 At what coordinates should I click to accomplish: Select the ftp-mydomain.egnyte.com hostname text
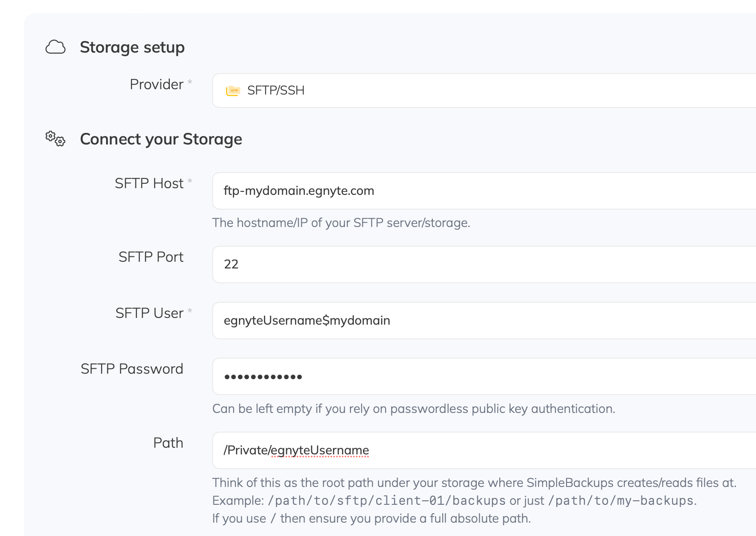[x=299, y=190]
